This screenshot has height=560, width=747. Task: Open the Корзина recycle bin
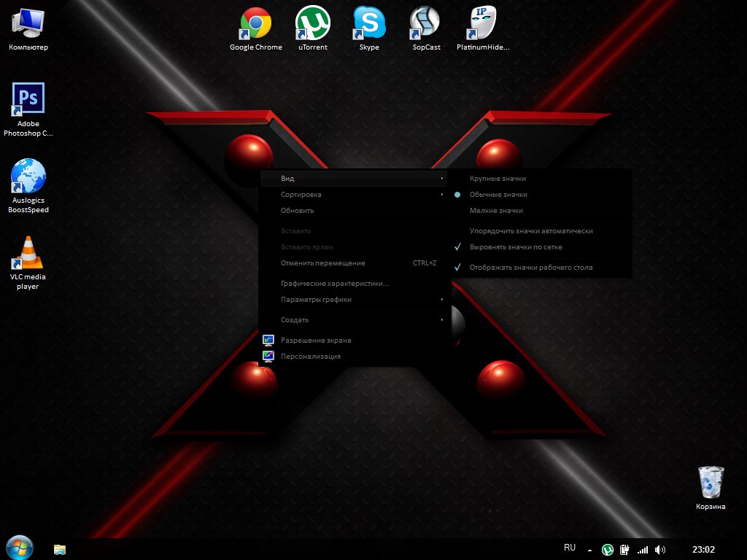711,483
